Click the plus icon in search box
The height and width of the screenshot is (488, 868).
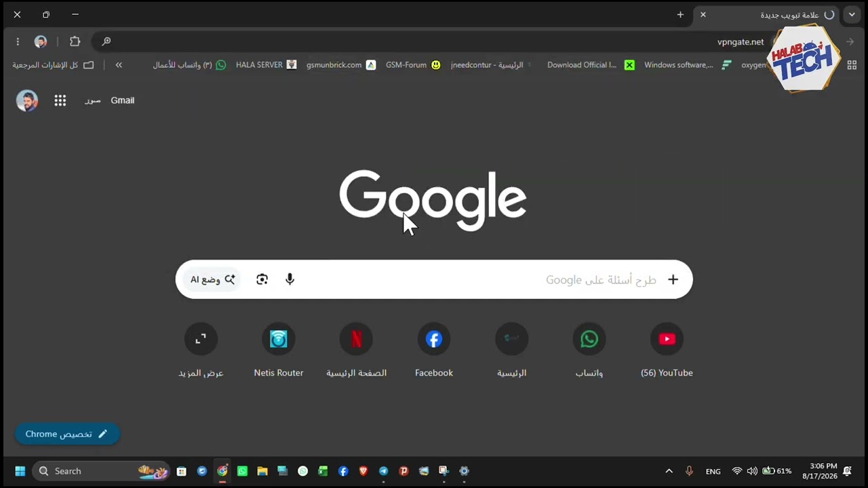click(x=673, y=279)
